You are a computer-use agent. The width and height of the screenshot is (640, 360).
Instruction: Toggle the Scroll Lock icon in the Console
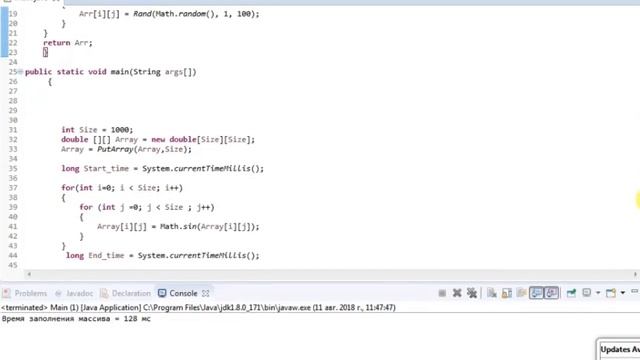(507, 293)
